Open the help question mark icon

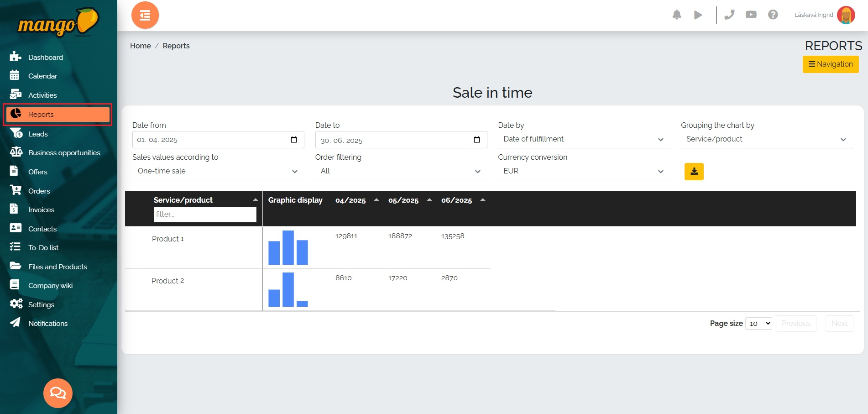point(773,15)
